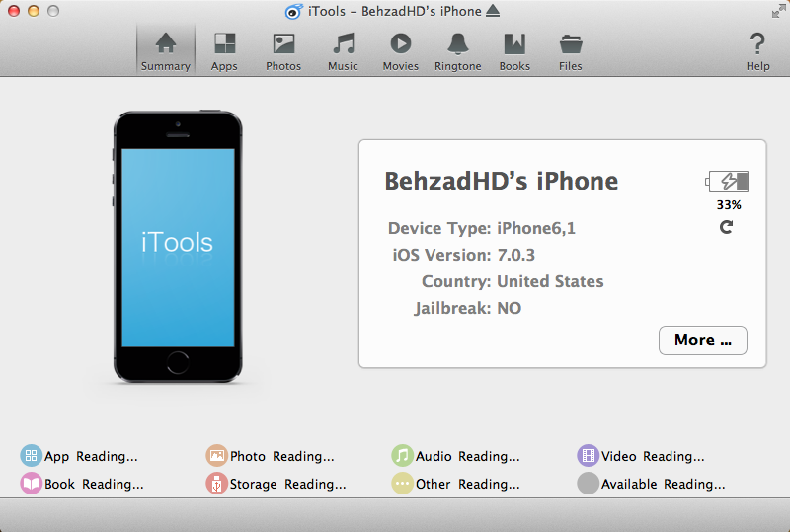Image resolution: width=790 pixels, height=532 pixels.
Task: Open the Help question mark
Action: 757,51
